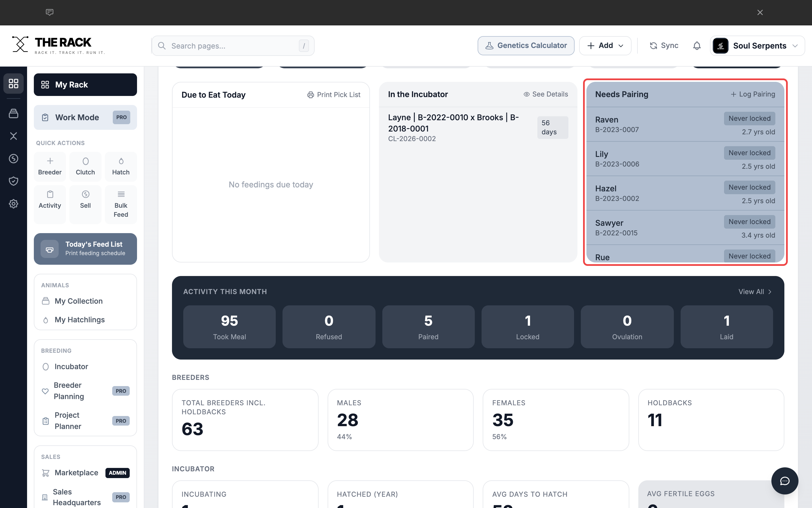
Task: Select My Rack in sidebar
Action: [x=85, y=85]
